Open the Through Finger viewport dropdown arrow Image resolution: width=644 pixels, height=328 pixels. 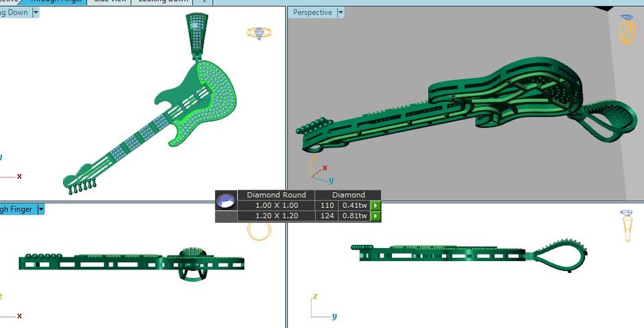click(41, 209)
